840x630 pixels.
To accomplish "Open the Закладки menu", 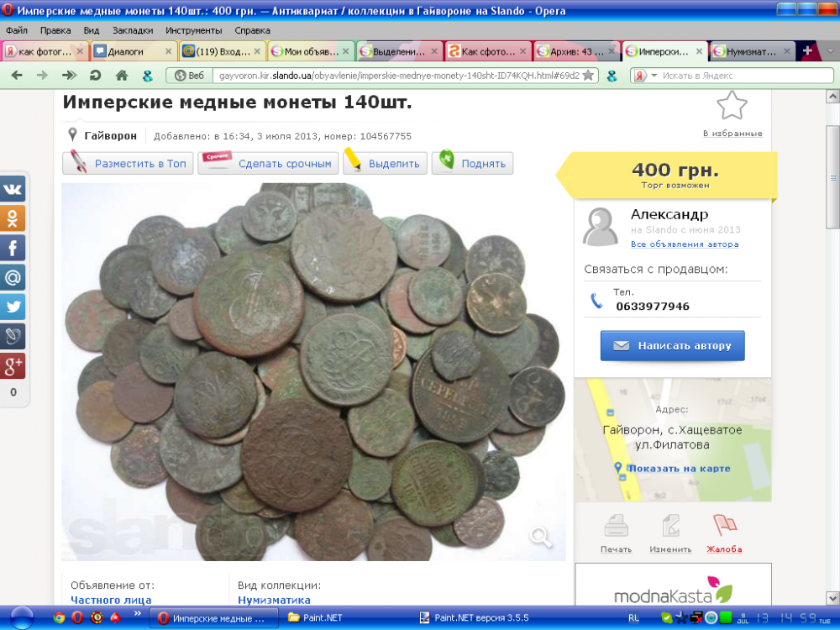I will coord(133,30).
